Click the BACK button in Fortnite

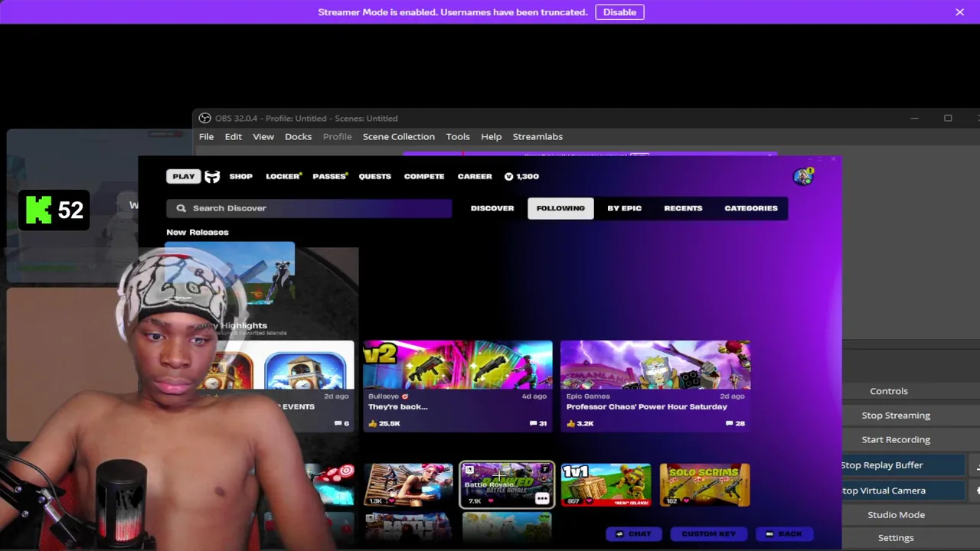pos(784,534)
